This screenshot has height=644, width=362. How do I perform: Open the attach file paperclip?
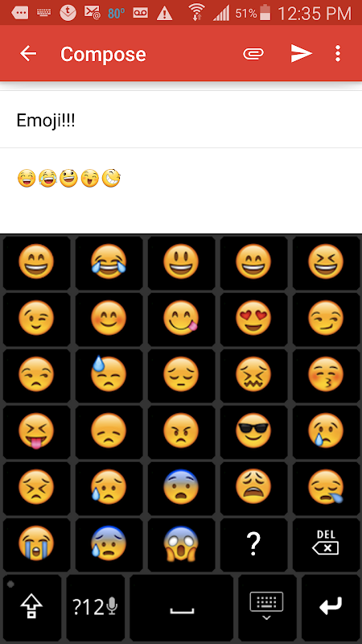click(253, 54)
